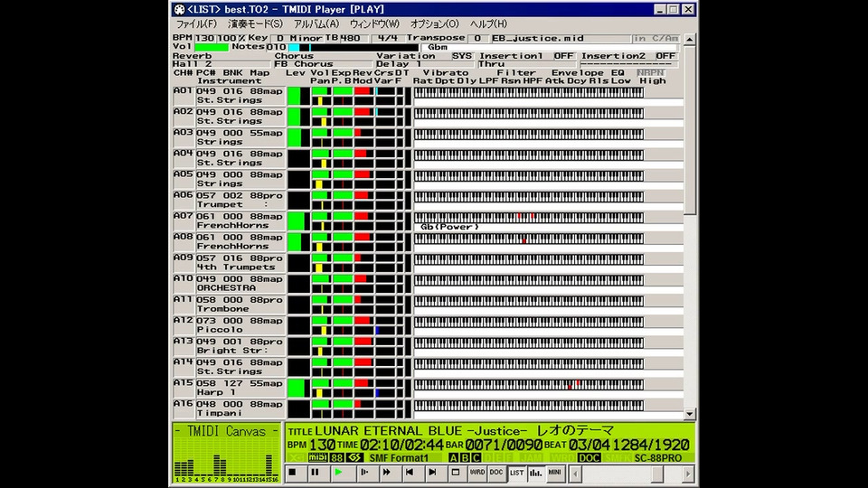This screenshot has height=488, width=868.
Task: Click the A07 channel keyboard display
Action: coord(529,217)
